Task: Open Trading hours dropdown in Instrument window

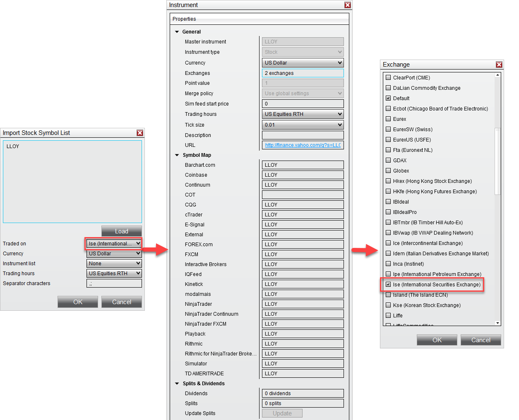Action: 303,114
